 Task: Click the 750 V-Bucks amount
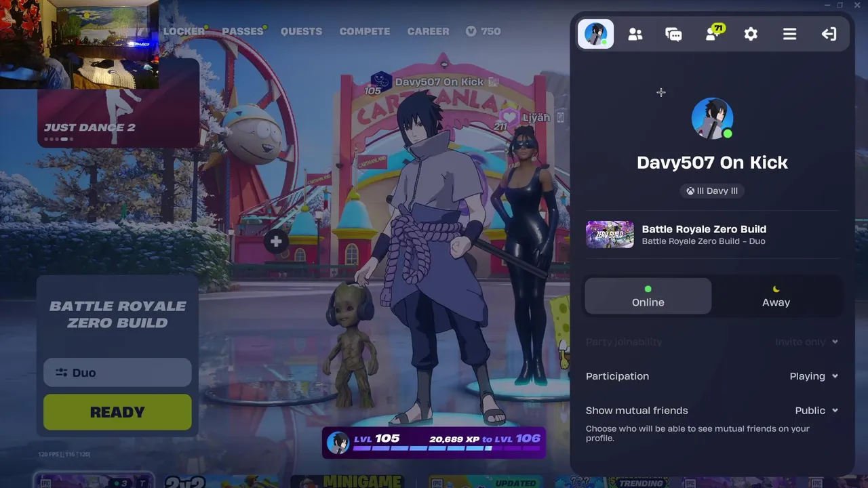click(491, 31)
